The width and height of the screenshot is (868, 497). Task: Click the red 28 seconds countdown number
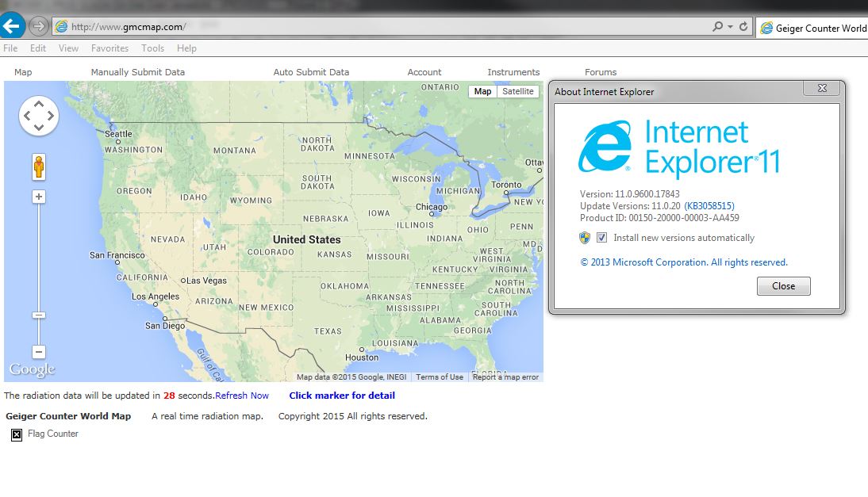(169, 396)
